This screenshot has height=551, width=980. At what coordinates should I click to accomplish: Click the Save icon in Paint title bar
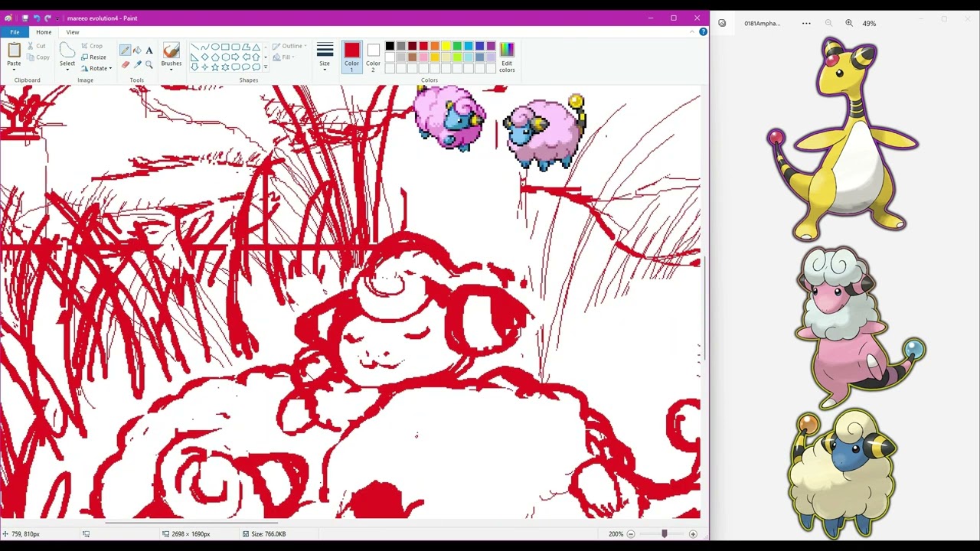(25, 18)
